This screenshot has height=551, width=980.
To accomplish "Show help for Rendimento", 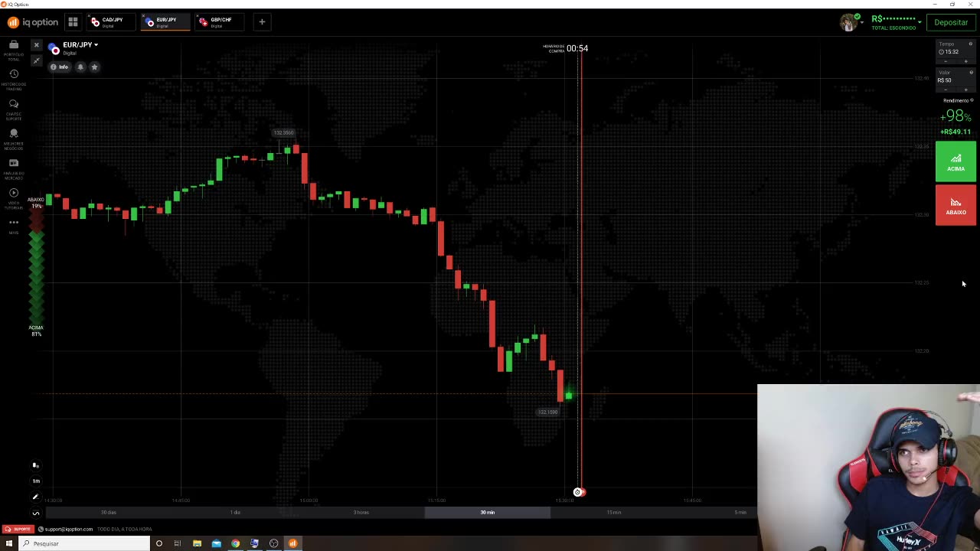I will (972, 100).
